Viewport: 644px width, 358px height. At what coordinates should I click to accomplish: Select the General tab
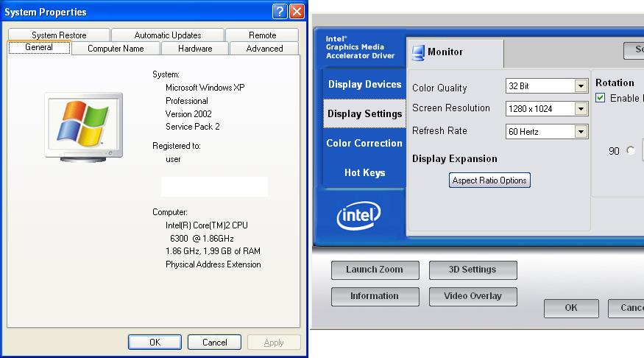tap(39, 47)
